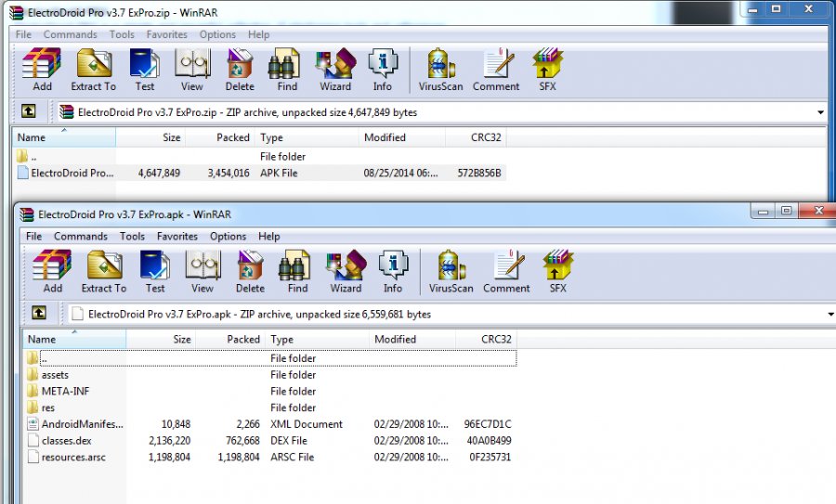Expand the address dropdown in the ExPro.zip window
Screen dimensions: 836x504
[x=820, y=112]
